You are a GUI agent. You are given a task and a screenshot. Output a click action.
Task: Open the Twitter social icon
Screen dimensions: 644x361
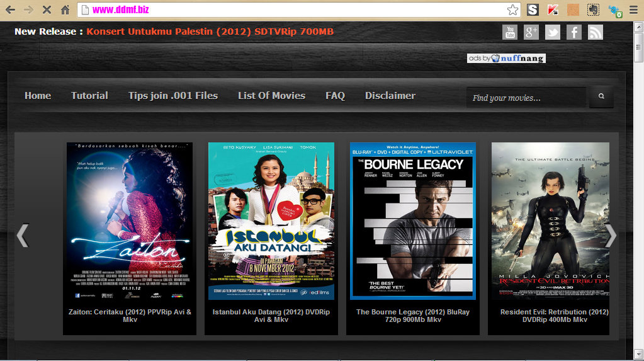point(553,32)
